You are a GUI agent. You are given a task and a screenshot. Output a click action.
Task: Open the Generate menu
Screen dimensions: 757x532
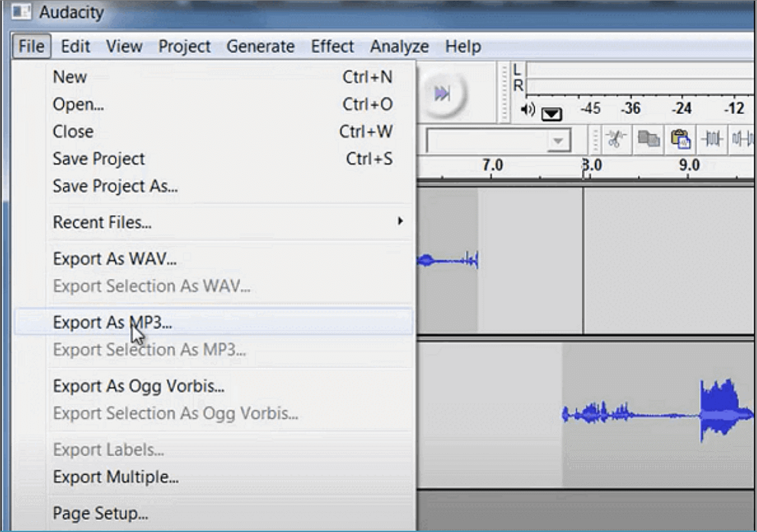point(260,46)
